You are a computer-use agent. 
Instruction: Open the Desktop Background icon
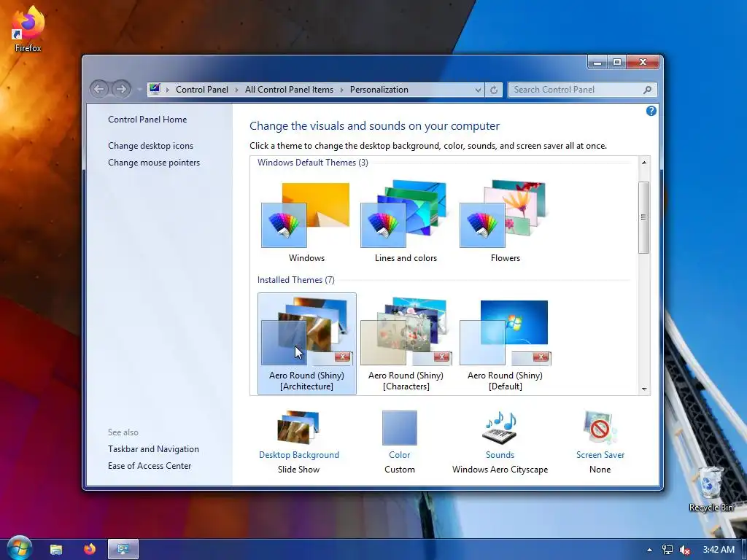[x=298, y=427]
